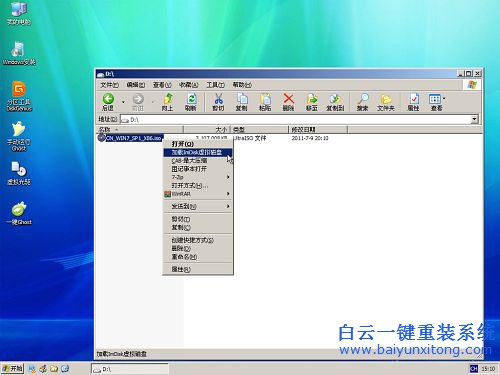
Task: Click the 开始 Start button
Action: tap(12, 368)
